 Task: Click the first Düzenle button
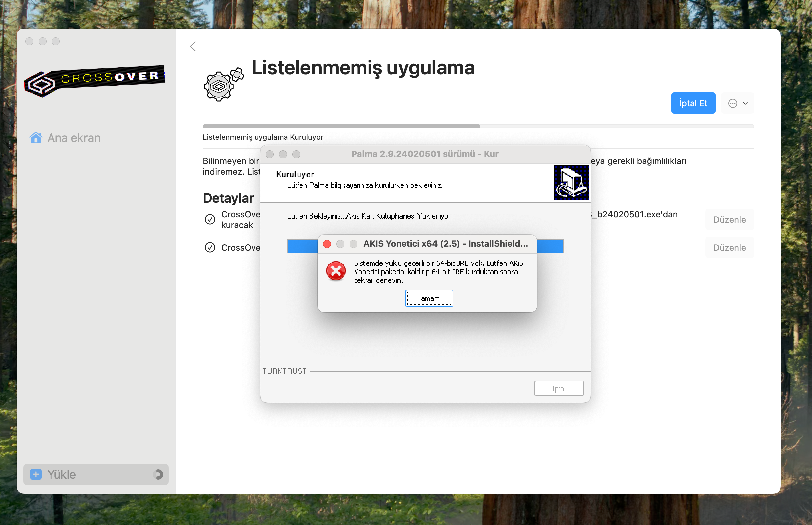(730, 220)
